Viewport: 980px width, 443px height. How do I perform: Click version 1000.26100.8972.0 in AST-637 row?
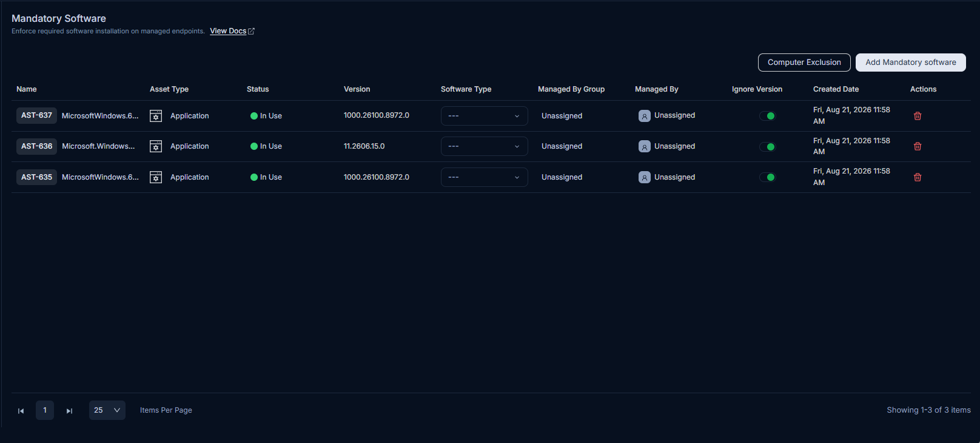coord(377,115)
